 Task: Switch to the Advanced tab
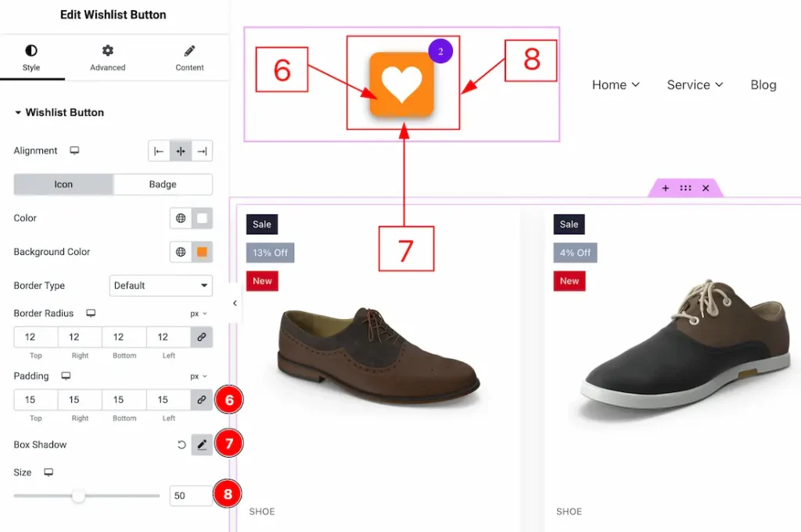107,58
